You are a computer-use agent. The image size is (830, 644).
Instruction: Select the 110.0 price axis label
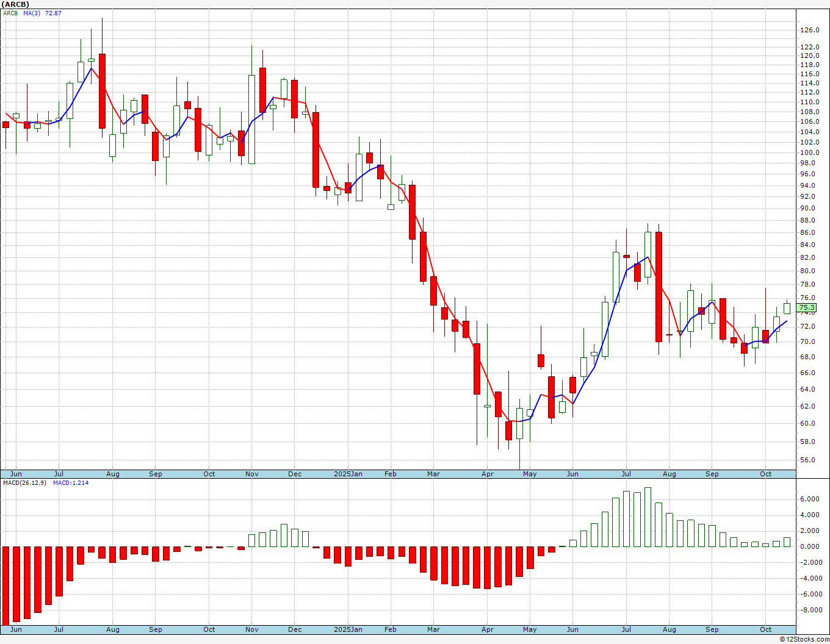coord(809,102)
